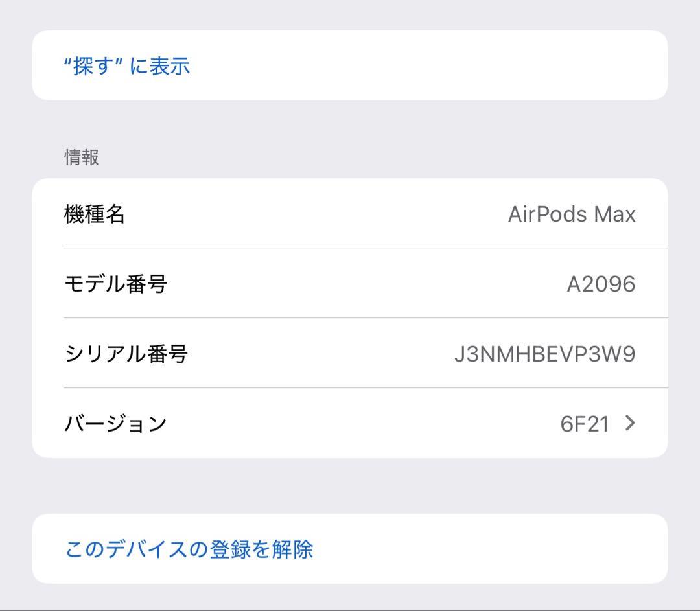Tap the 機種名 label text

coord(95,214)
